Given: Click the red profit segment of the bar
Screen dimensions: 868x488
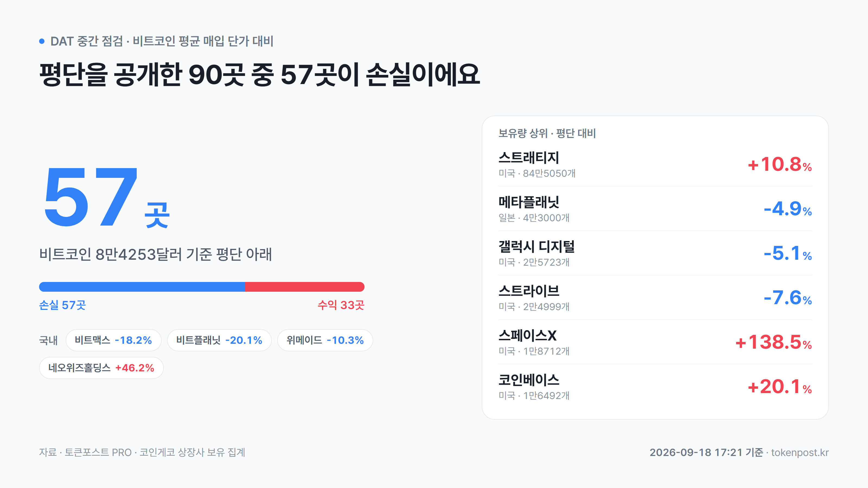Looking at the screenshot, I should (305, 287).
